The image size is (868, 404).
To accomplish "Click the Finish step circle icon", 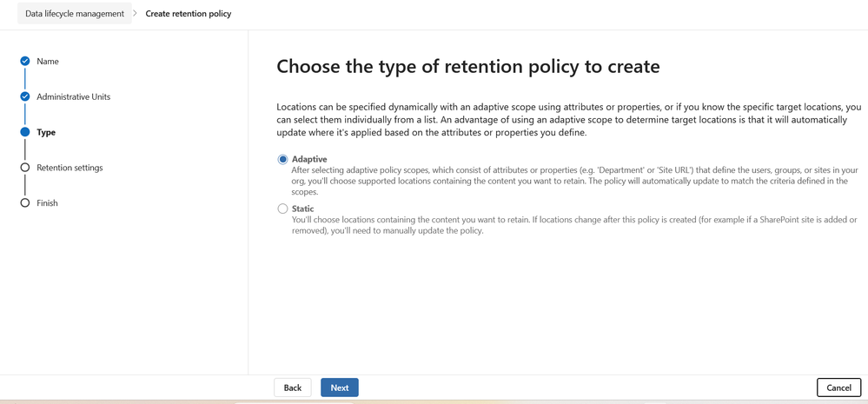I will pyautogui.click(x=24, y=203).
